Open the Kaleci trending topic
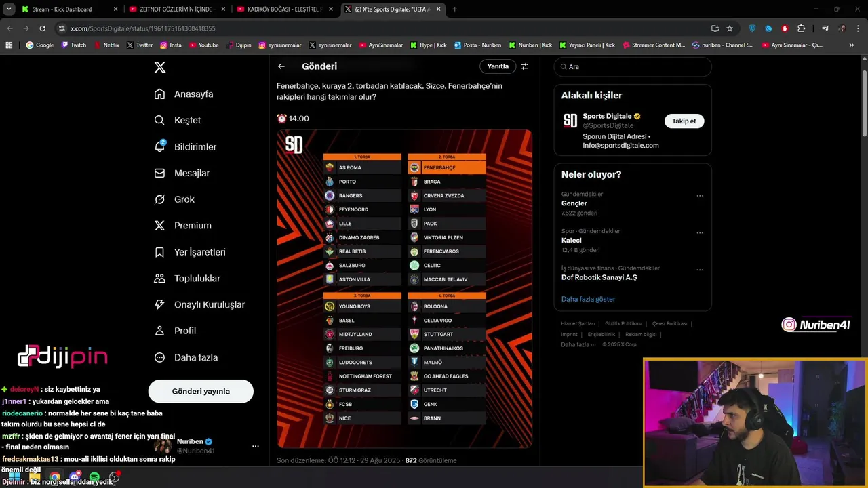 coord(572,241)
